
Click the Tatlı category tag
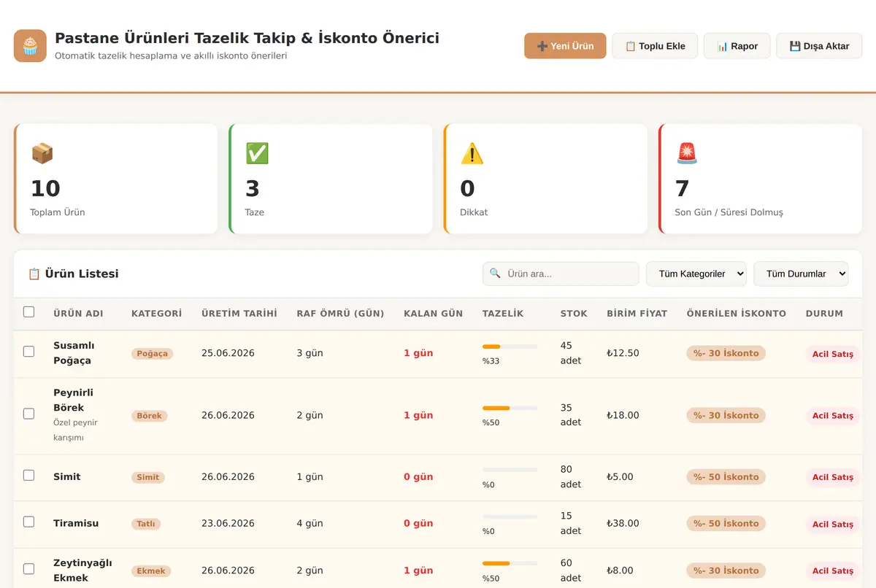click(x=146, y=524)
